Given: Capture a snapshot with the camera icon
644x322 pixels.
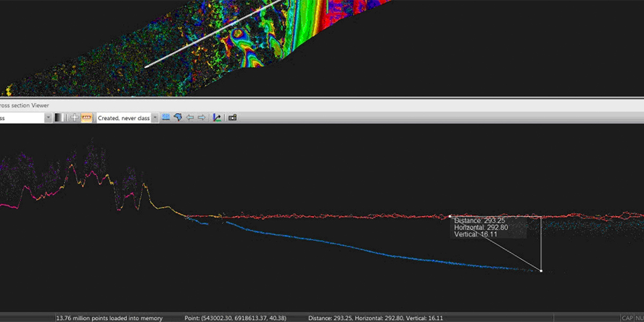Looking at the screenshot, I should pos(232,117).
